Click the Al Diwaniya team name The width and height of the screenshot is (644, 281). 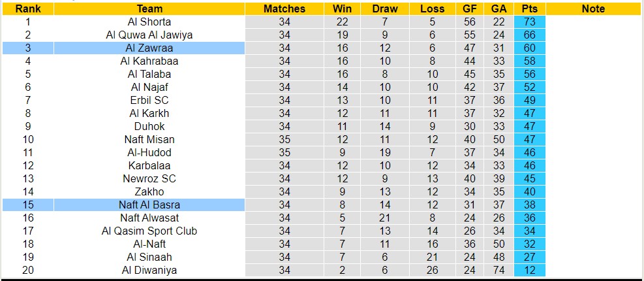pyautogui.click(x=149, y=270)
